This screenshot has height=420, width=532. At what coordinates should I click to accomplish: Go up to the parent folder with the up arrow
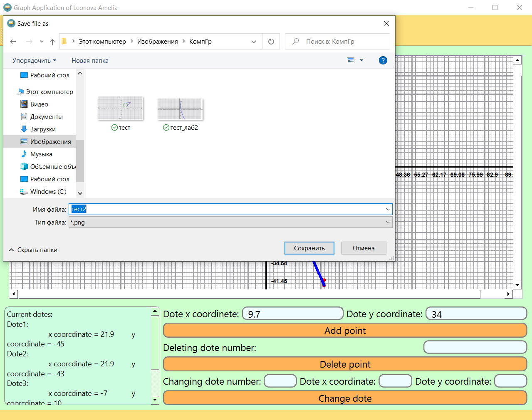coord(52,42)
